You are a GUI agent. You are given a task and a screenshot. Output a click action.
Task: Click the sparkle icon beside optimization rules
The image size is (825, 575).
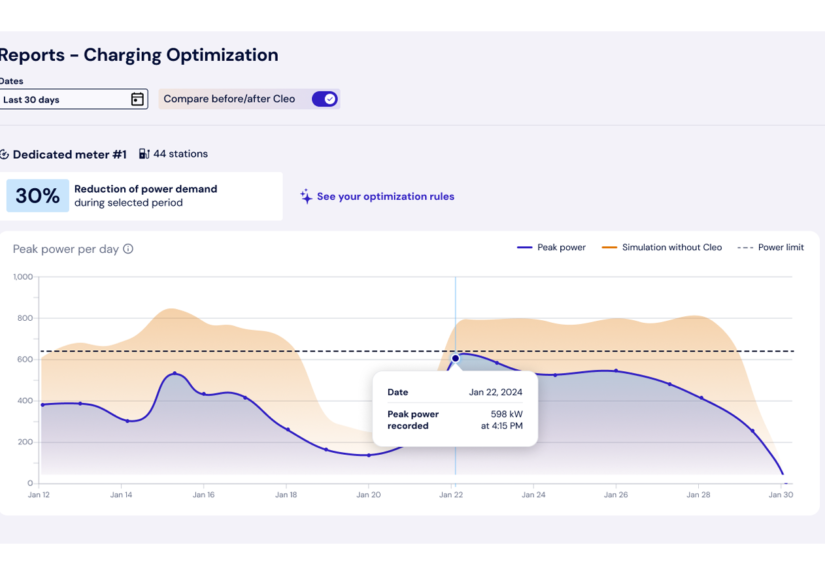point(306,197)
